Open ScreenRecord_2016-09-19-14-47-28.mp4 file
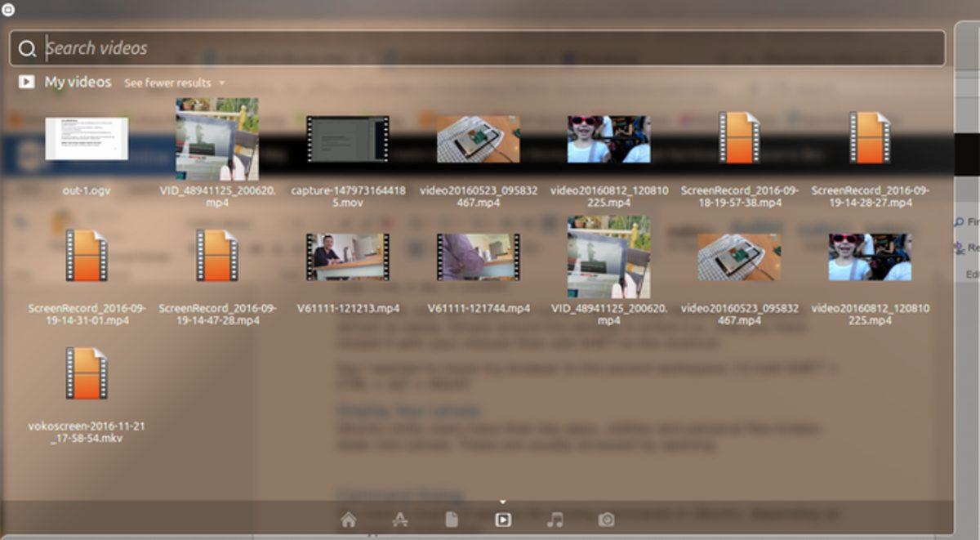 point(217,256)
